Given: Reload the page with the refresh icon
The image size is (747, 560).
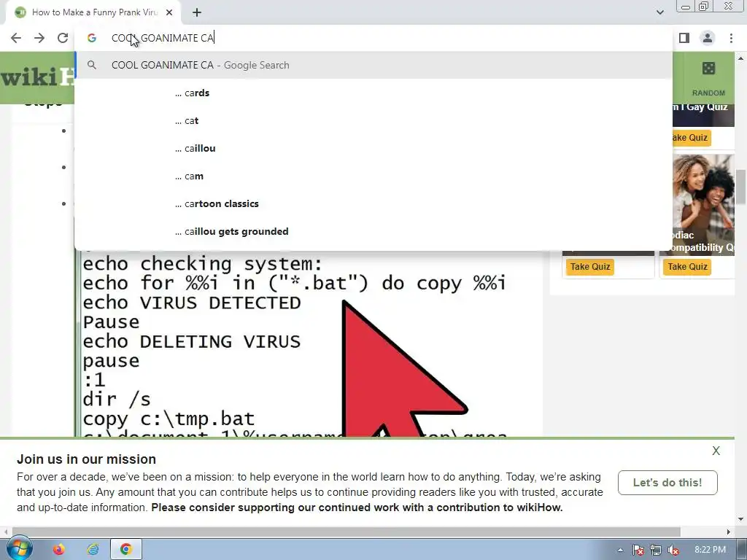Looking at the screenshot, I should pos(63,38).
